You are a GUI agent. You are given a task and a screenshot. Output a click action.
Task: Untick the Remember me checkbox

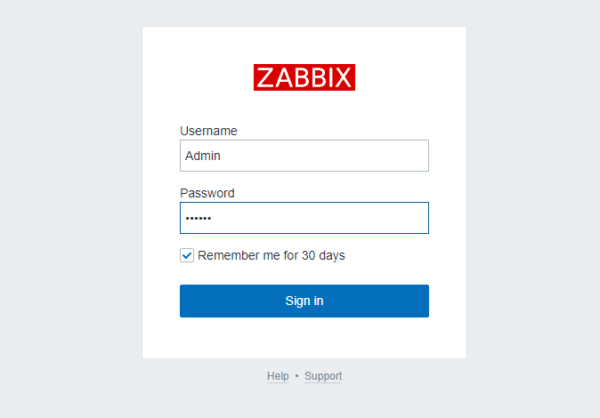tap(187, 255)
